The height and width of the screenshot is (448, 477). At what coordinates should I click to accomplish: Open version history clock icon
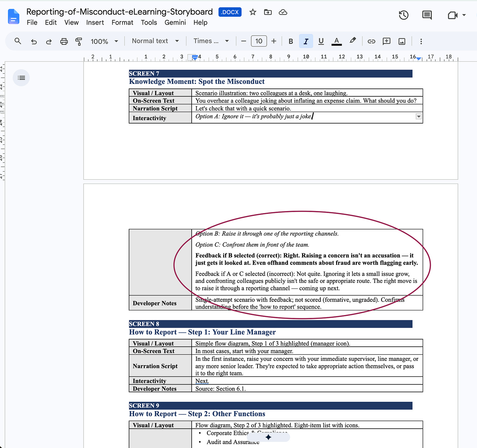coord(404,15)
